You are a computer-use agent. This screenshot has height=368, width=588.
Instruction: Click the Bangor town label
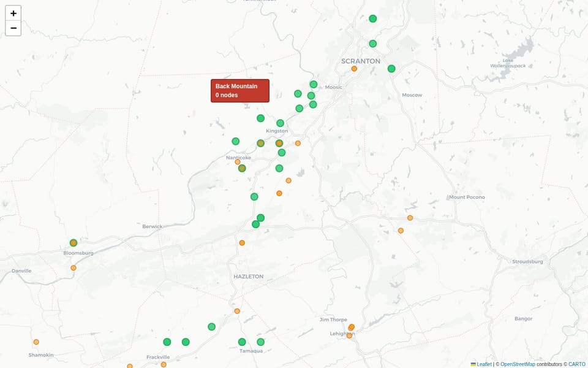click(523, 319)
